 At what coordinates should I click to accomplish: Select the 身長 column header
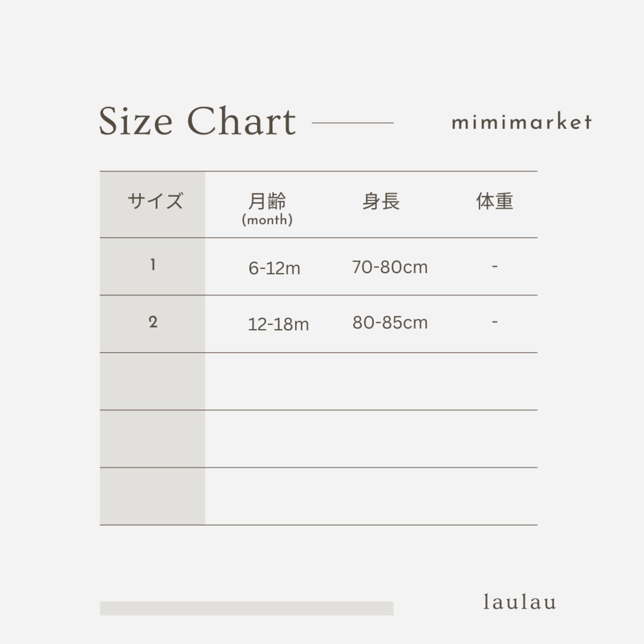pyautogui.click(x=381, y=201)
